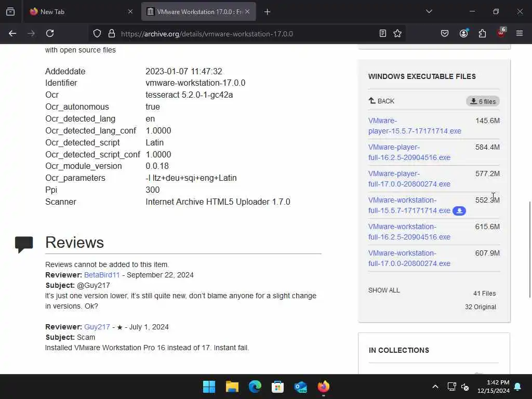Click the Reviews speech bubble icon
532x399 pixels.
click(24, 244)
